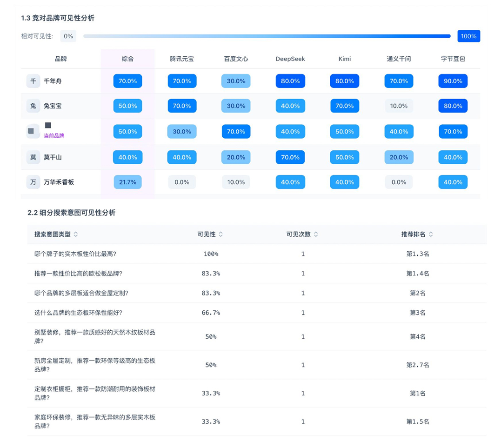Click the 100% visibility value in table
The image size is (501, 448).
pyautogui.click(x=211, y=254)
